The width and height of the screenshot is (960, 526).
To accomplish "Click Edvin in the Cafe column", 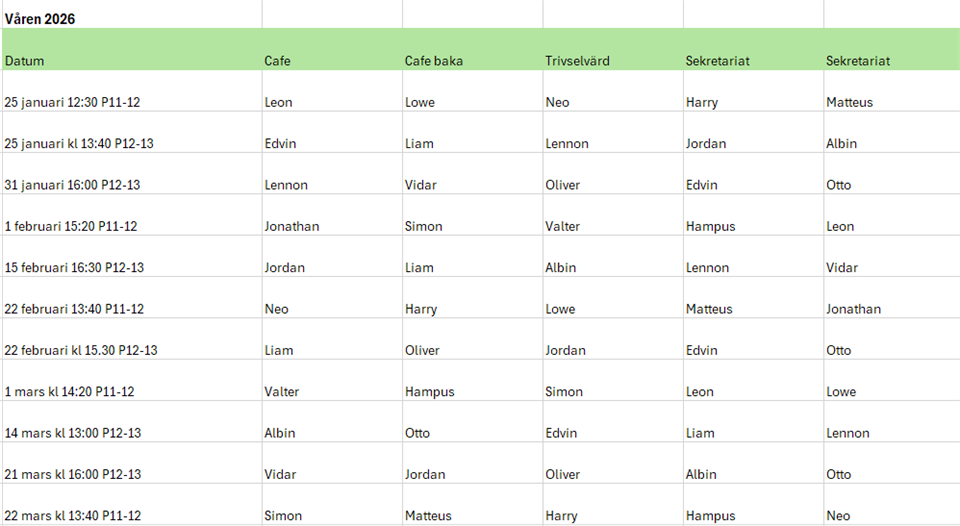I will [x=280, y=143].
